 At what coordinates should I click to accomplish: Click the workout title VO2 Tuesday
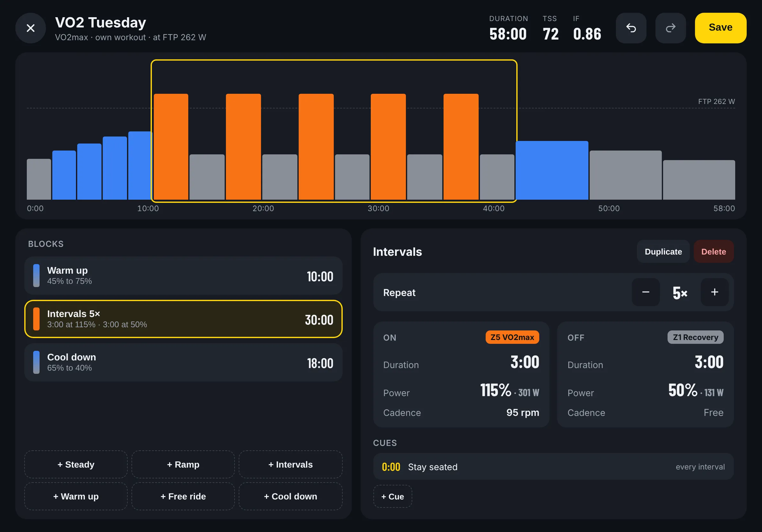coord(101,23)
